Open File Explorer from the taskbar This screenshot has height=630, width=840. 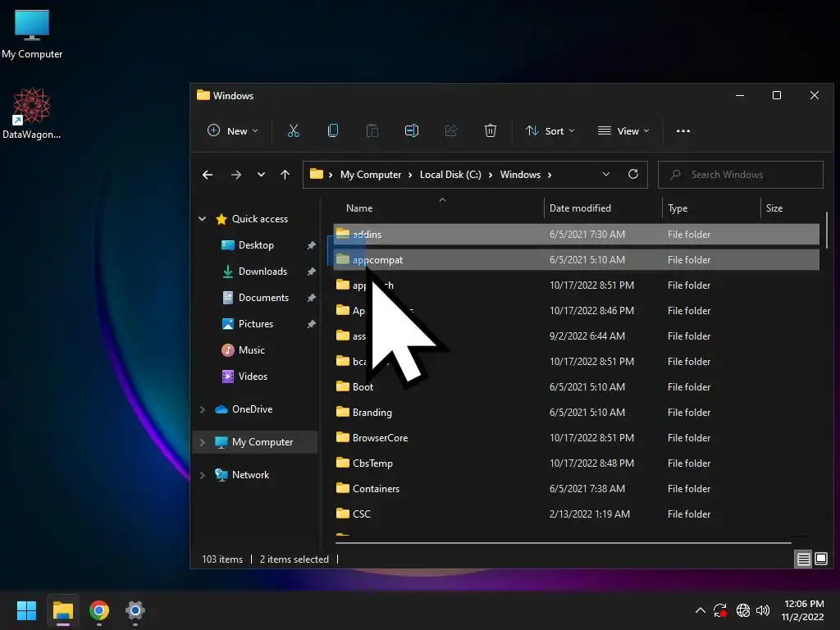[62, 610]
